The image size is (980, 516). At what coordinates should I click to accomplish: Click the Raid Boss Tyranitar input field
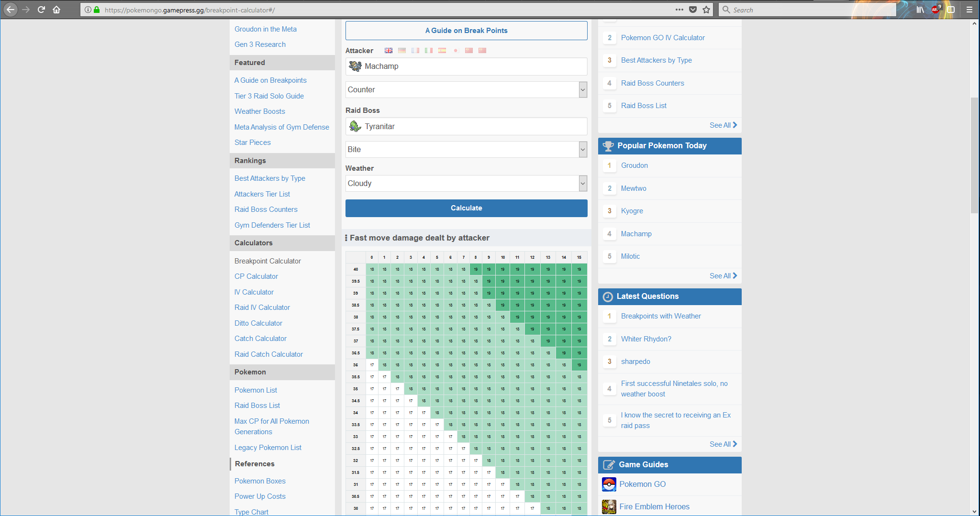click(x=466, y=126)
